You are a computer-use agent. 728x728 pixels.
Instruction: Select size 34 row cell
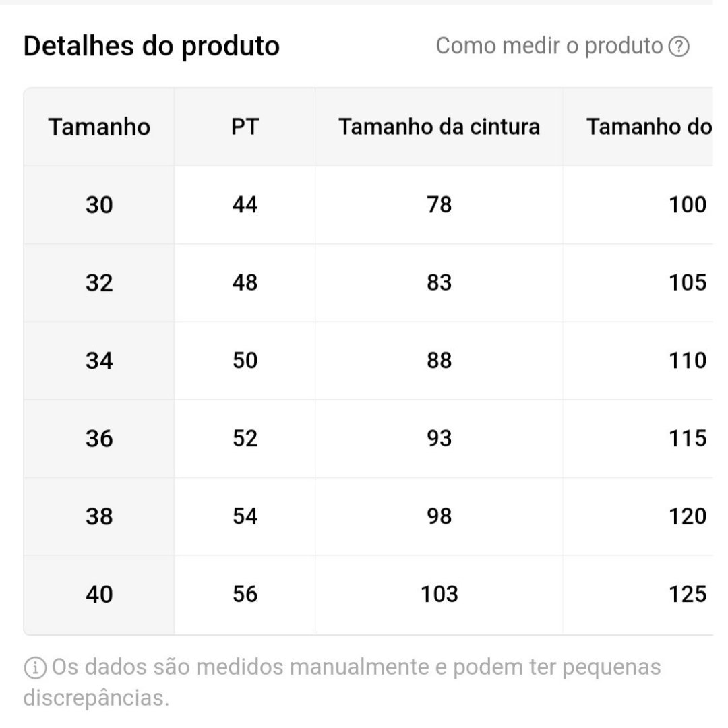(x=99, y=361)
